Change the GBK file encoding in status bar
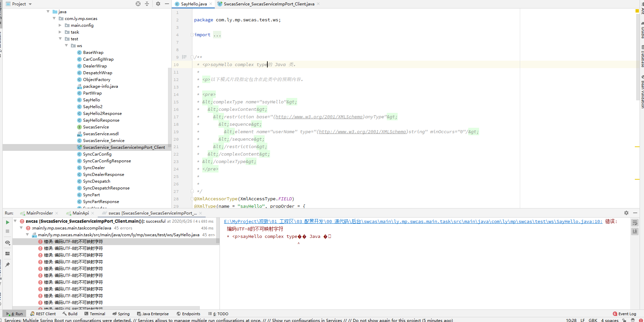 593,320
